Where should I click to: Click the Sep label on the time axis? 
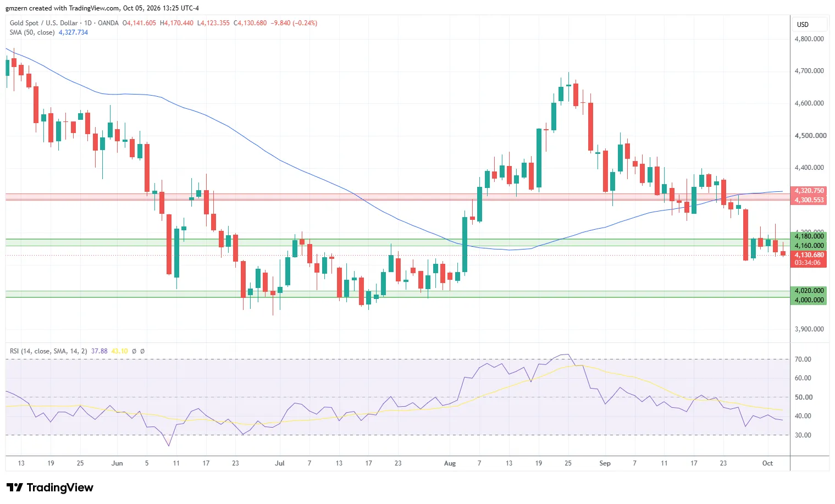pos(605,463)
